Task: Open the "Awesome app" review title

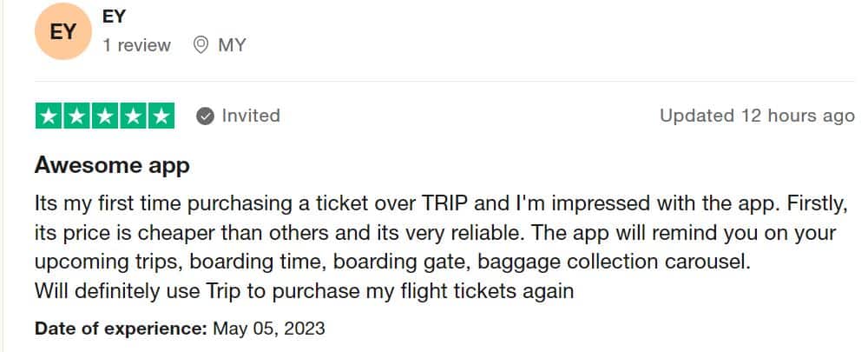Action: point(112,165)
